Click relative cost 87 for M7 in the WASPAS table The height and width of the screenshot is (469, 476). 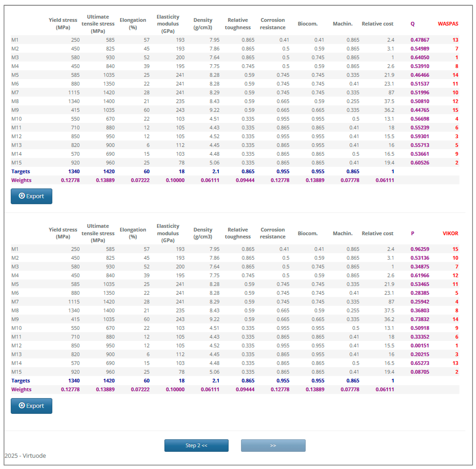(391, 93)
